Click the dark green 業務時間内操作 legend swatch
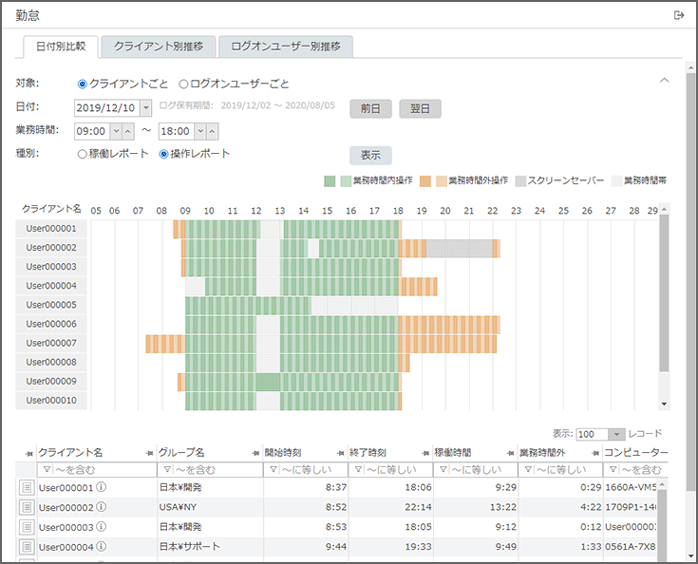This screenshot has height=564, width=698. (x=329, y=181)
